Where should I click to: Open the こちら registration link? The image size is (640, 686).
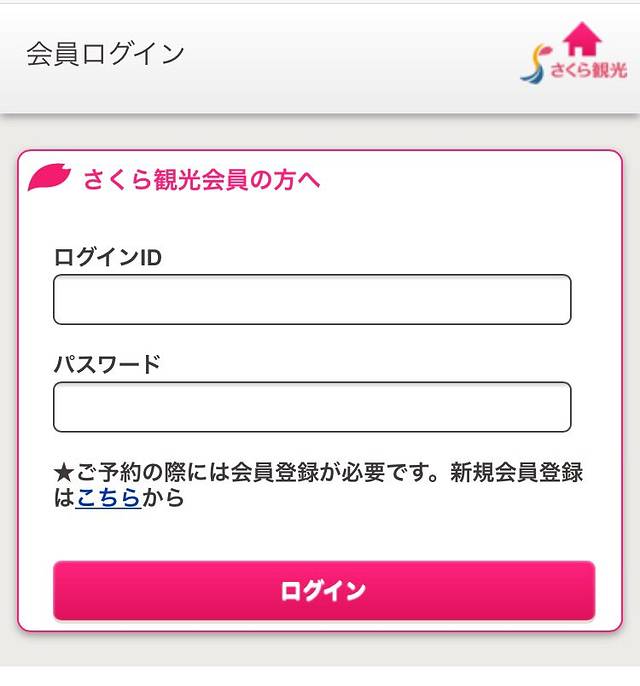(x=108, y=498)
